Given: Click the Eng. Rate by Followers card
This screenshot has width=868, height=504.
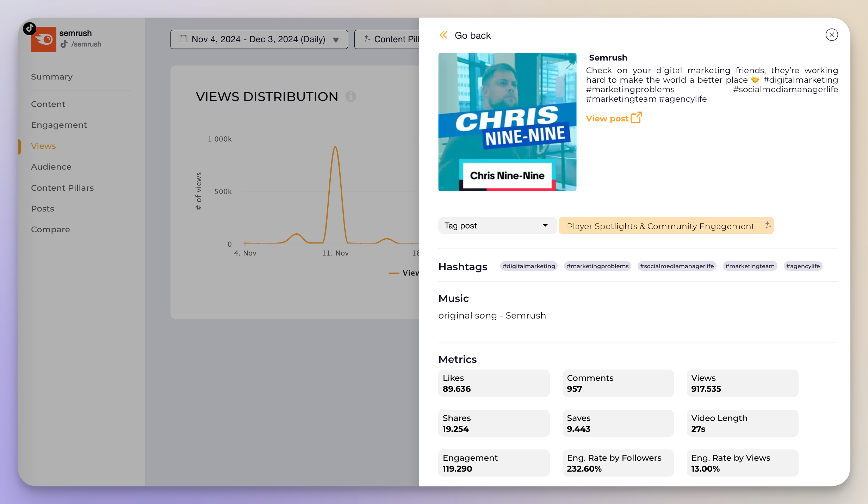Looking at the screenshot, I should point(618,463).
